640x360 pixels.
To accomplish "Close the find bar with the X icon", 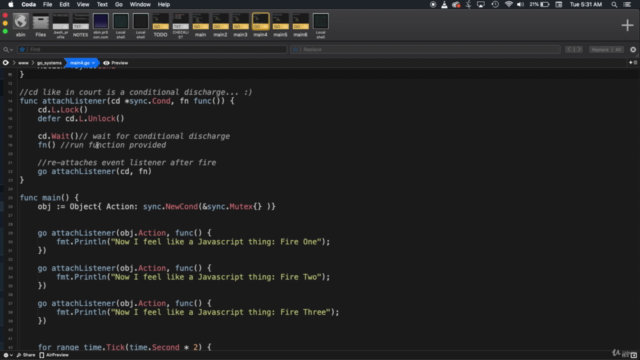I will tap(633, 49).
